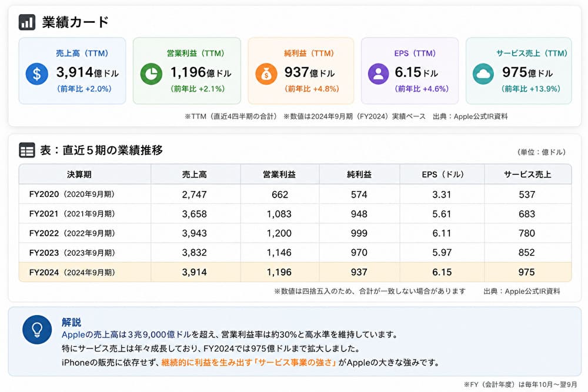Screen dimensions: 588x392
Task: Click the 6.15ドル value in the card
Action: click(x=416, y=72)
